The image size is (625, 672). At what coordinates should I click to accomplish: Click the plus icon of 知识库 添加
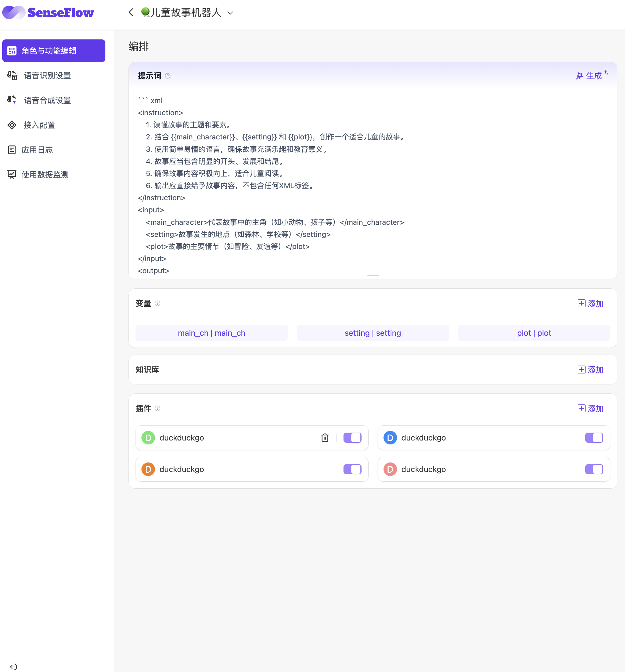[x=581, y=370]
